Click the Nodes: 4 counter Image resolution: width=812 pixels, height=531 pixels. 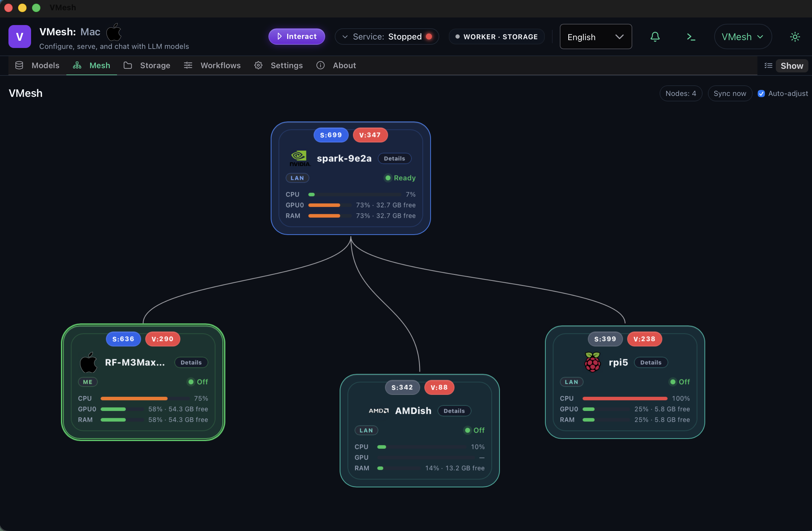681,94
